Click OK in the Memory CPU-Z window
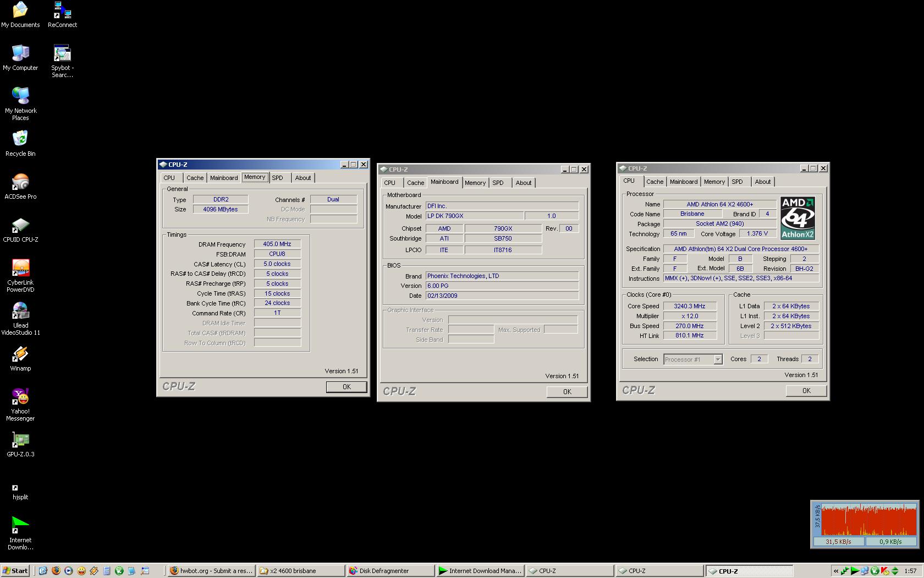Viewport: 924px width, 578px height. [x=346, y=387]
